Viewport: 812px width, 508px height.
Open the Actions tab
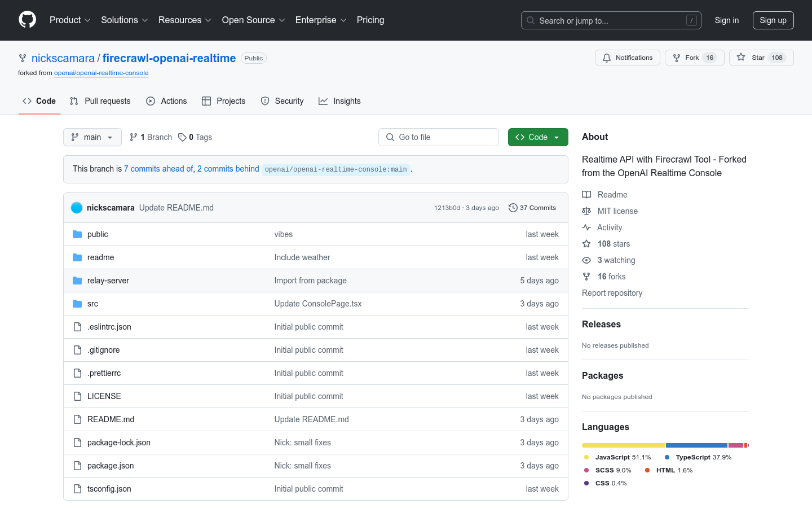[166, 101]
